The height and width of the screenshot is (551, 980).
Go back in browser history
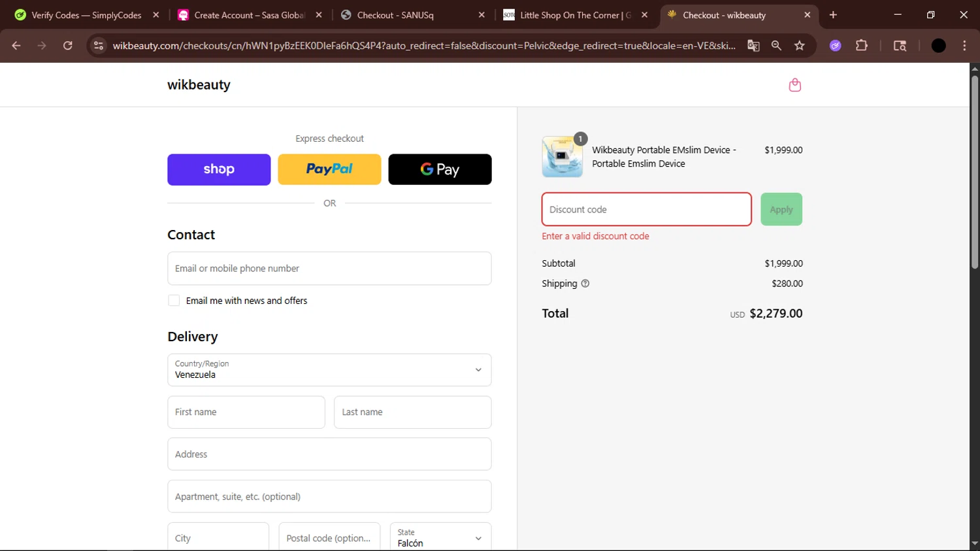click(x=16, y=46)
